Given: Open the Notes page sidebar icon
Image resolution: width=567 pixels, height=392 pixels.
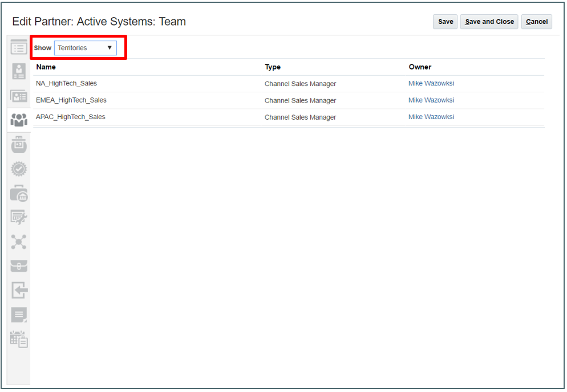Looking at the screenshot, I should [x=19, y=315].
